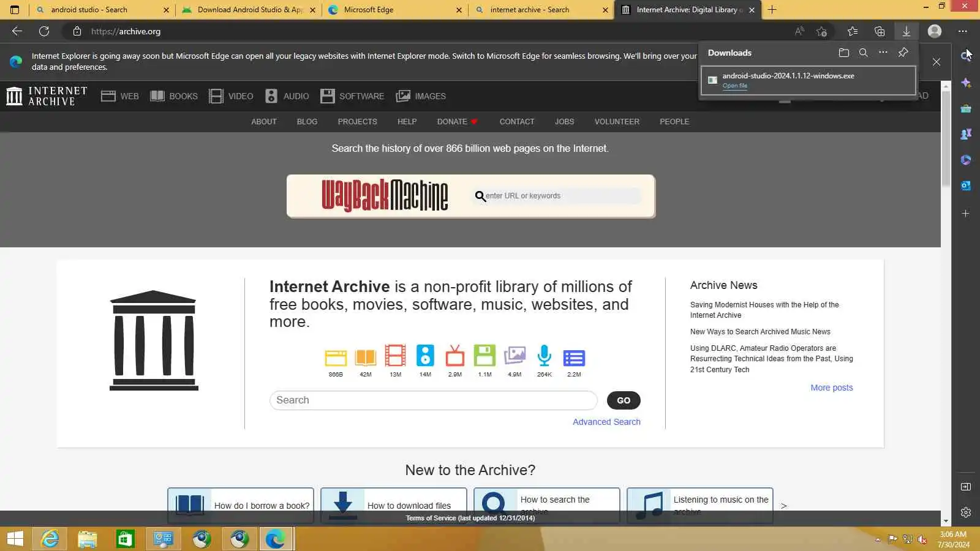The image size is (980, 551).
Task: Open Advanced Search
Action: click(606, 422)
